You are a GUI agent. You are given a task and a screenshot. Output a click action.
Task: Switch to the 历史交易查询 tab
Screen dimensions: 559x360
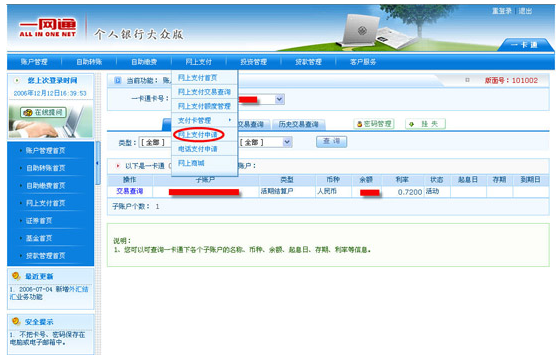tap(298, 124)
